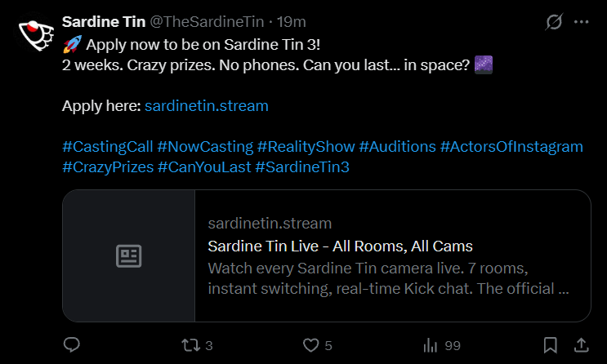Click the 19m timestamp
The width and height of the screenshot is (607, 364).
tap(291, 22)
